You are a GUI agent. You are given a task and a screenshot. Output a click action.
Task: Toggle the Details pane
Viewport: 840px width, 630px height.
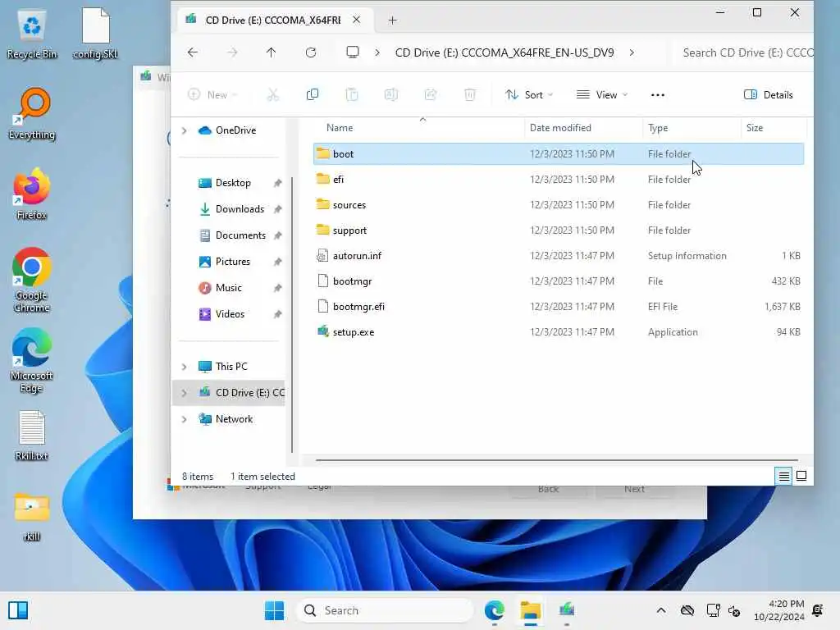click(768, 95)
